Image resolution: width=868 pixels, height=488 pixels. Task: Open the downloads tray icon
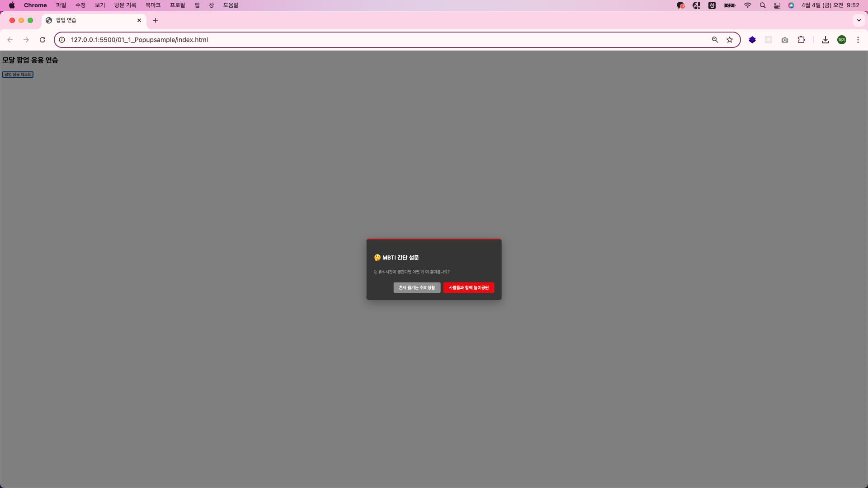click(826, 40)
